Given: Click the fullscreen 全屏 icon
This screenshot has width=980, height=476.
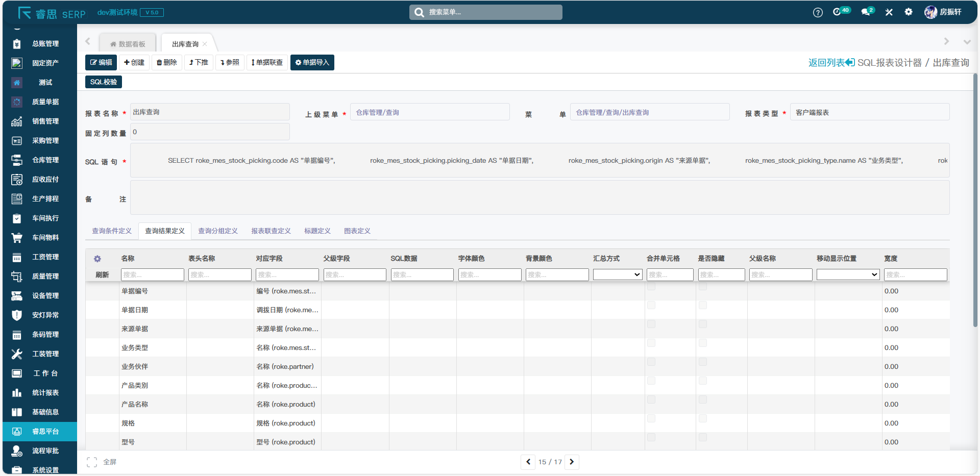Looking at the screenshot, I should click(92, 462).
